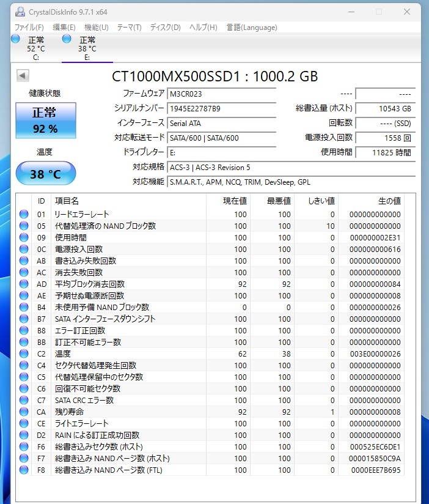Click 対応機能 field listing S.M.A.R.T., APM
Viewport: 429px width, 504px height.
pyautogui.click(x=291, y=182)
